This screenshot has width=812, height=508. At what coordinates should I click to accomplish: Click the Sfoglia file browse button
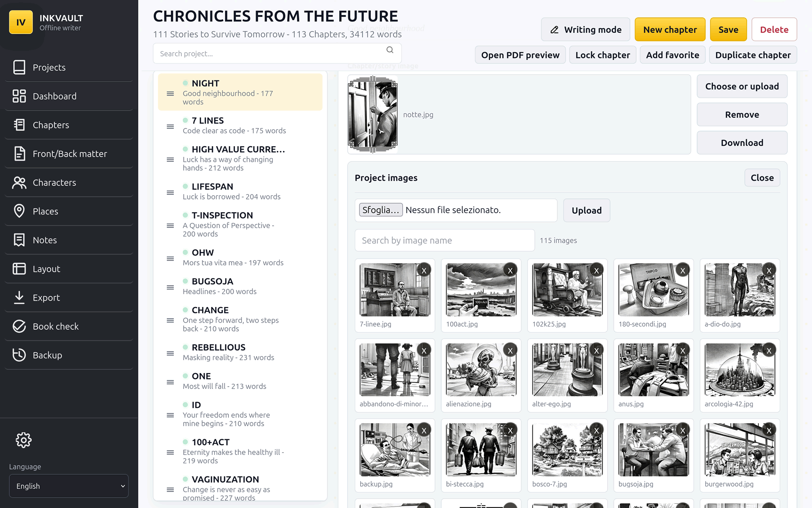coord(381,210)
